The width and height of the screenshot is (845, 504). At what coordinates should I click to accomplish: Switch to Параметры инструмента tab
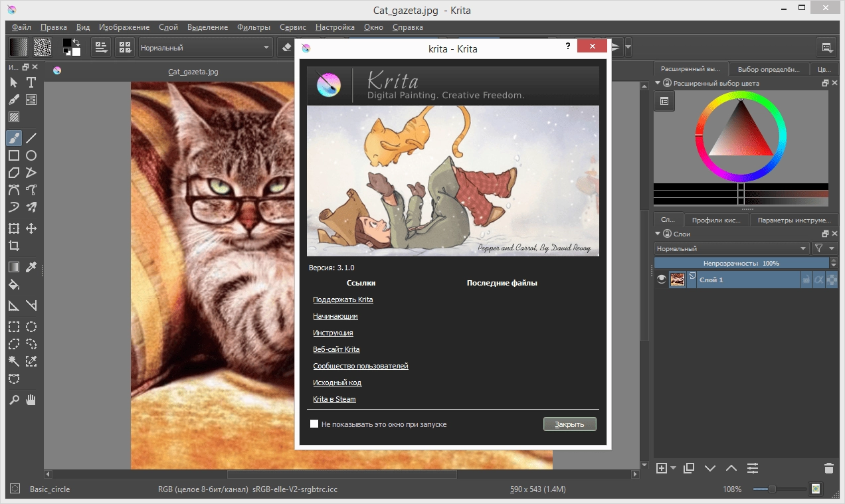click(794, 220)
